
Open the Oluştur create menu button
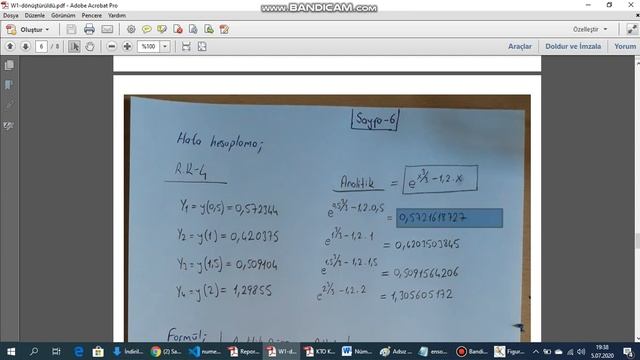click(28, 29)
